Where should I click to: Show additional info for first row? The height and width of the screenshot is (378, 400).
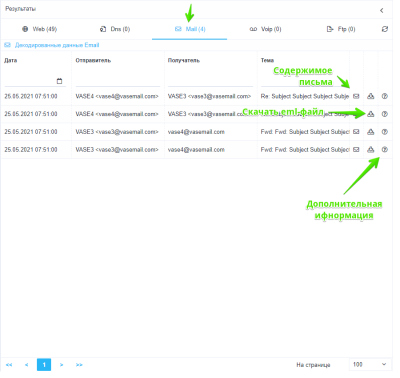pyautogui.click(x=385, y=96)
